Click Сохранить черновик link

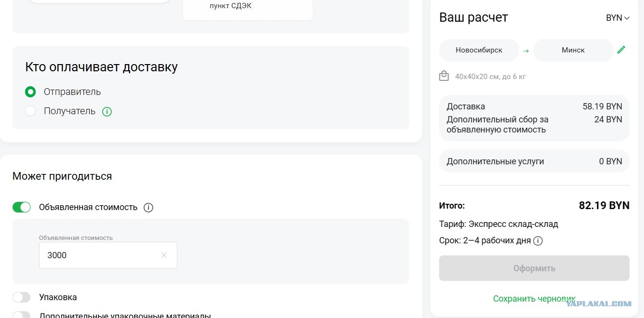click(x=534, y=299)
